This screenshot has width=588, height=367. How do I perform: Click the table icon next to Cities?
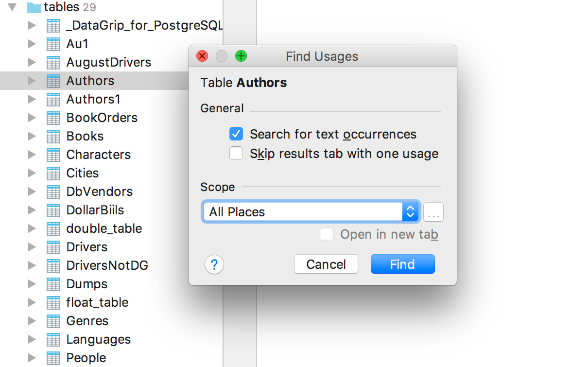(x=53, y=174)
